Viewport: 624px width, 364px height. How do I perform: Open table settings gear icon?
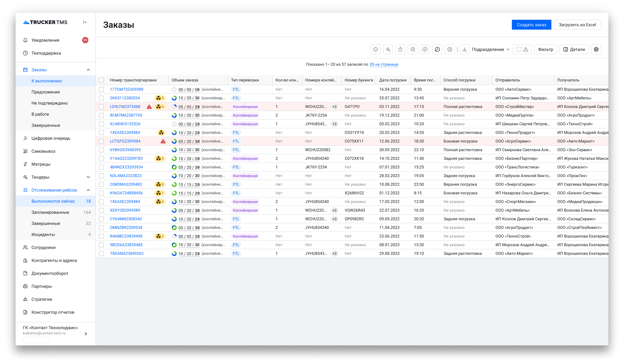pos(596,49)
